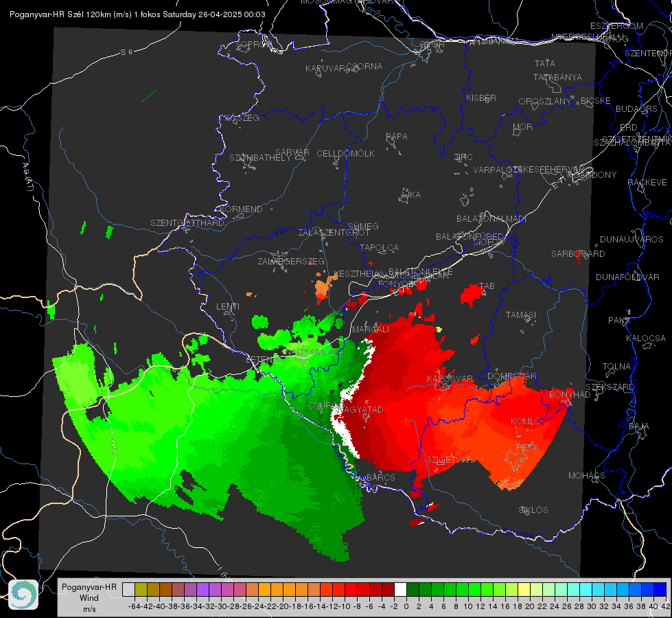This screenshot has height=618, width=672.
Task: Pick the darkest blue 40 to 42 swatch
Action: [660, 589]
